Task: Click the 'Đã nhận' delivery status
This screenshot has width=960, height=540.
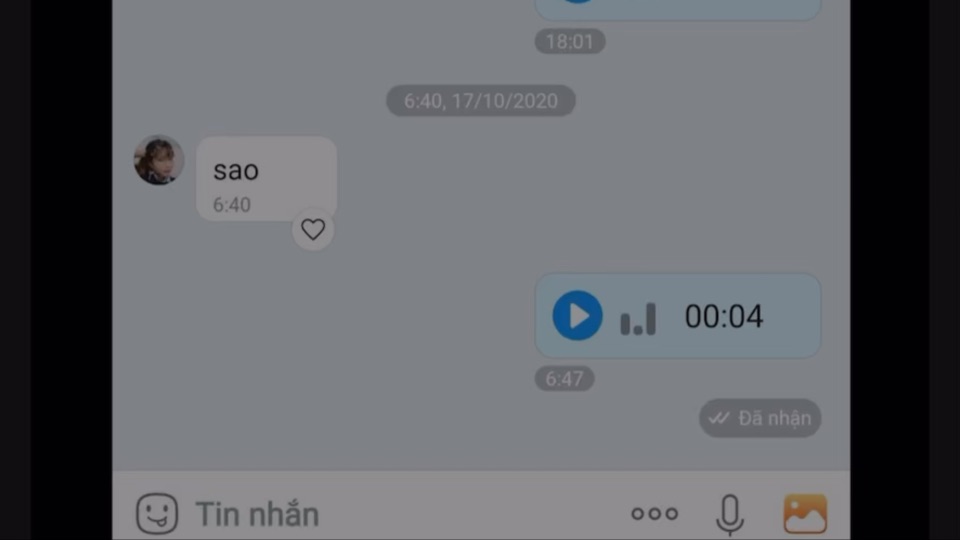Action: click(760, 418)
